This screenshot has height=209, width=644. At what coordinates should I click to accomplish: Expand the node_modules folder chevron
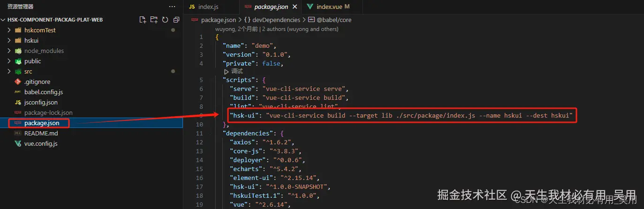coord(9,51)
